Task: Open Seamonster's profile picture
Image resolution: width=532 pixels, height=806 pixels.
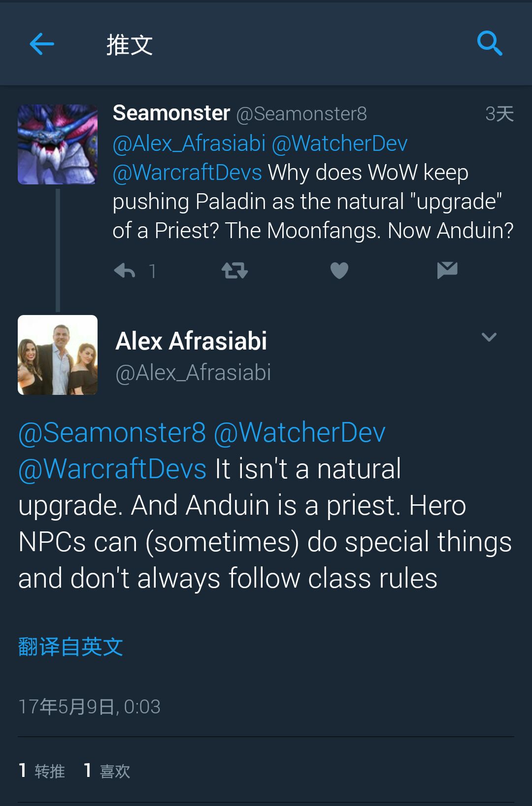Action: tap(58, 144)
